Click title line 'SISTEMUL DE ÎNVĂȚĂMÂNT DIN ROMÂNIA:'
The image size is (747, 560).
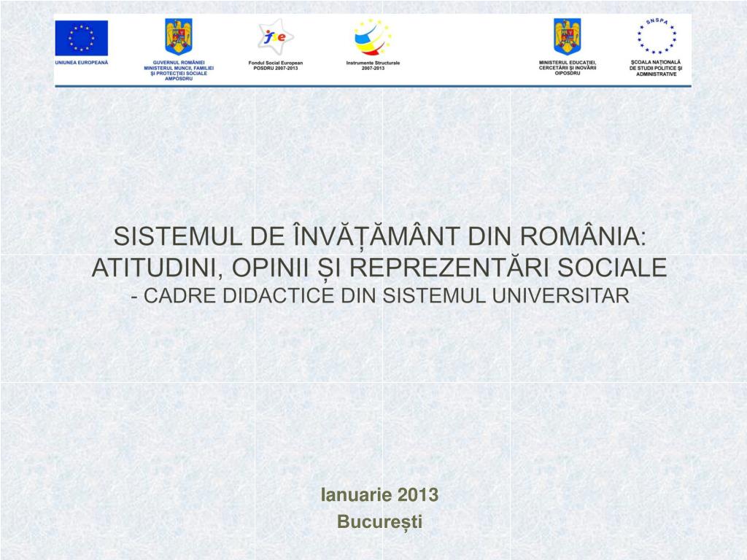point(379,236)
